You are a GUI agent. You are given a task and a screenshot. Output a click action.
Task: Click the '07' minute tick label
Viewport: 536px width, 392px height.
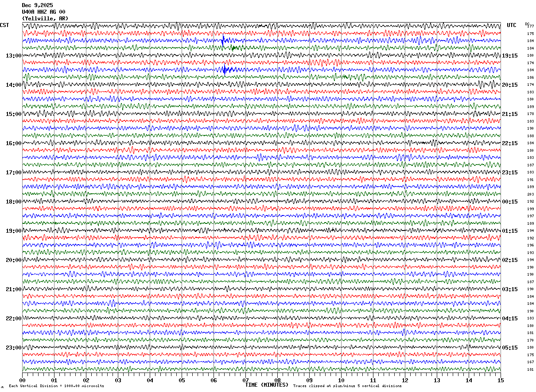click(245, 380)
